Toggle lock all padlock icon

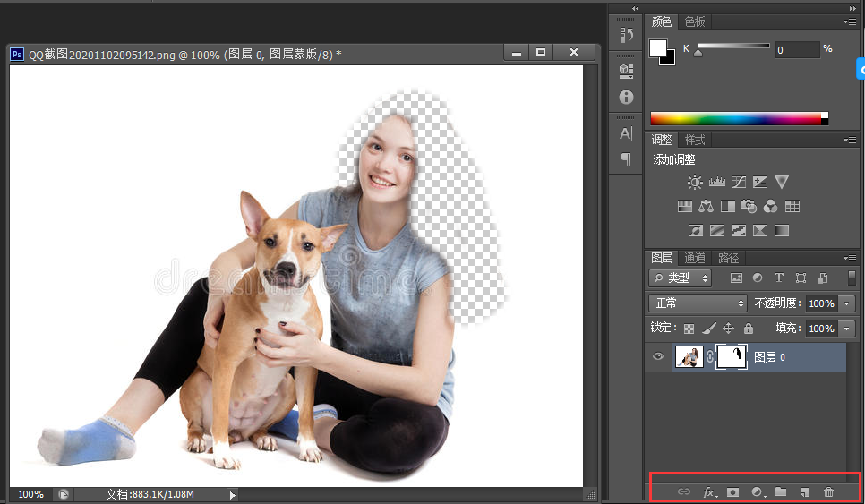[749, 329]
